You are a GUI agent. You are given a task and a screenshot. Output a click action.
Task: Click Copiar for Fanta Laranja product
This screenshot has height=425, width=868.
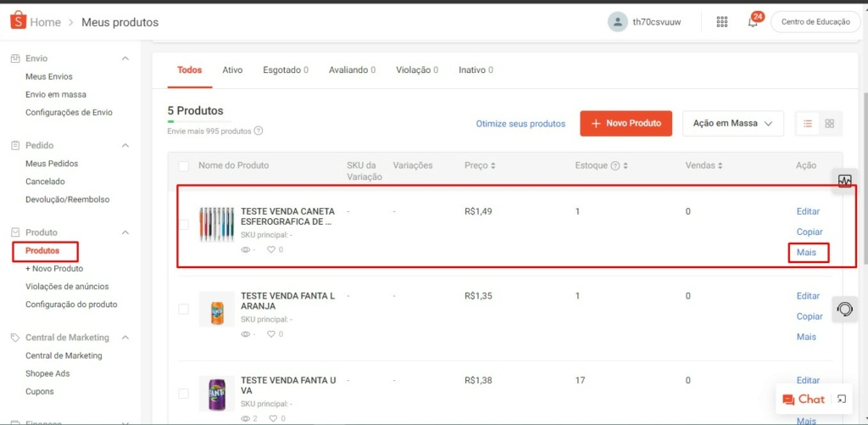pyautogui.click(x=810, y=316)
